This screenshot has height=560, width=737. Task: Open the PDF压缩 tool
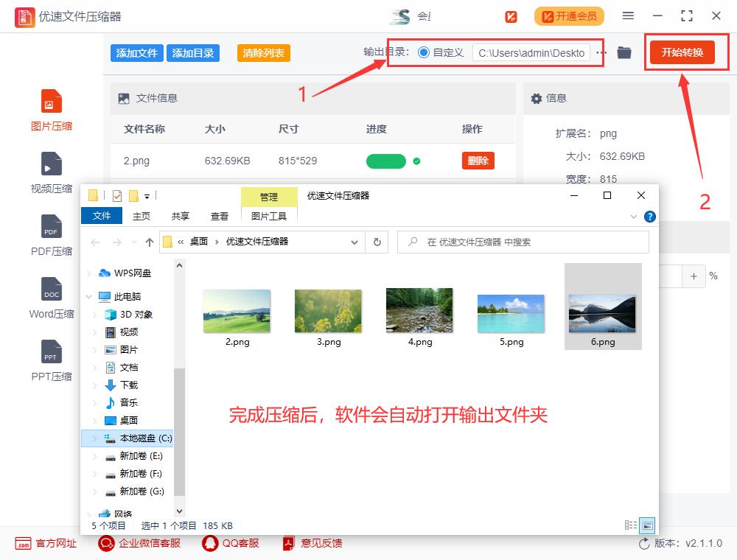click(x=50, y=234)
